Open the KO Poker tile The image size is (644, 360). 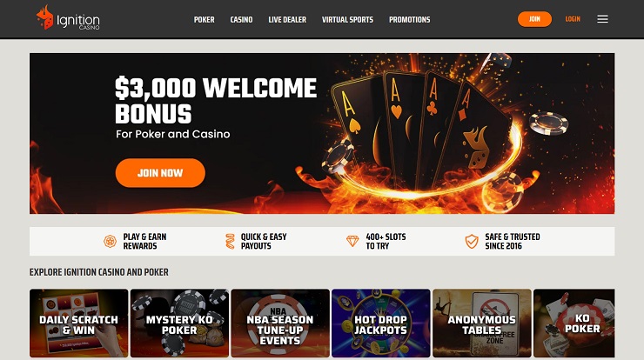pos(574,323)
